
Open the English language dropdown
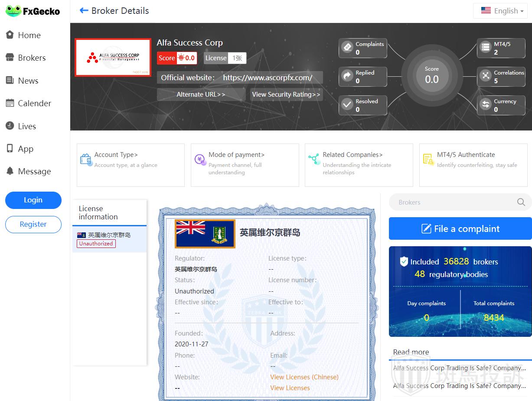tap(500, 11)
